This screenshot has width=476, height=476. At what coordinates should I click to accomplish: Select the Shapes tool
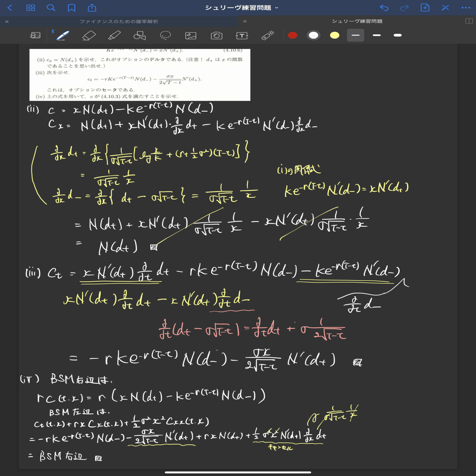tap(139, 35)
